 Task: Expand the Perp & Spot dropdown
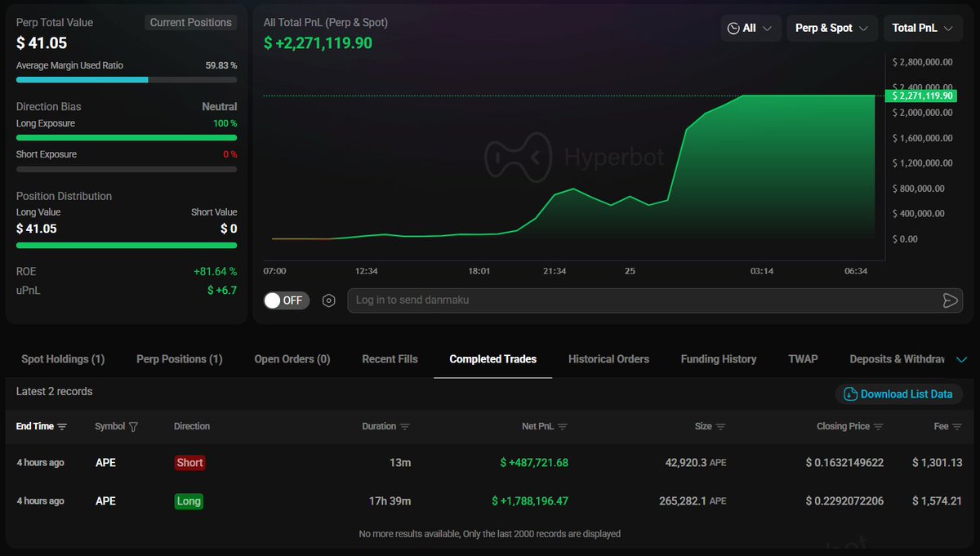tap(832, 28)
